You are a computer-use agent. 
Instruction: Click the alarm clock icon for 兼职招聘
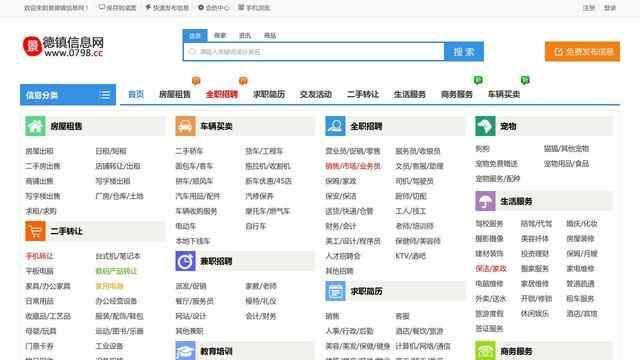pyautogui.click(x=185, y=261)
